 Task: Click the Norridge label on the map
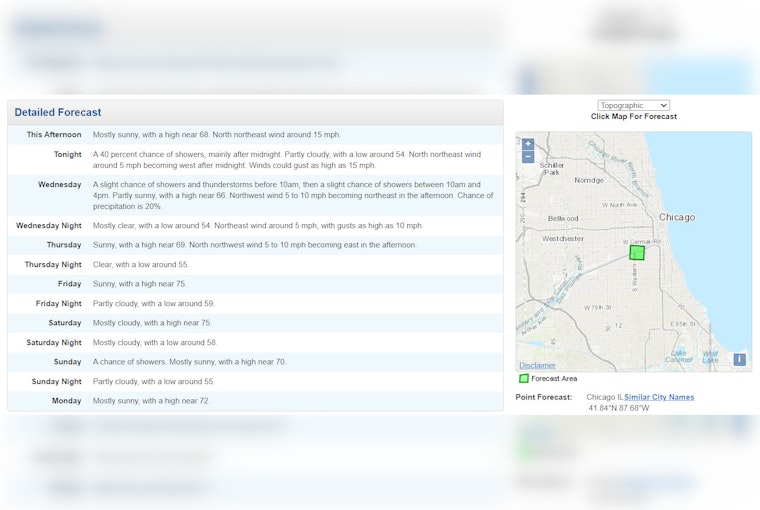click(589, 180)
